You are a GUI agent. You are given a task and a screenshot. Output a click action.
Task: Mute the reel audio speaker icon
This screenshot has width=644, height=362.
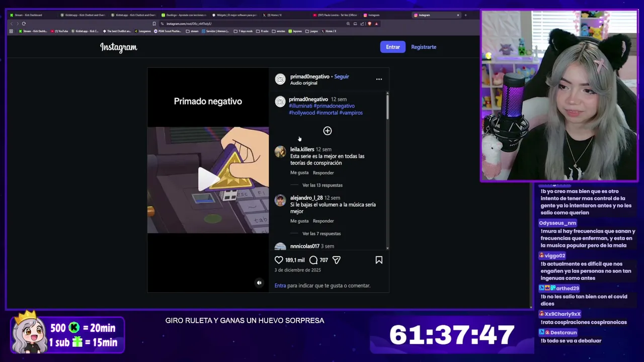[259, 283]
